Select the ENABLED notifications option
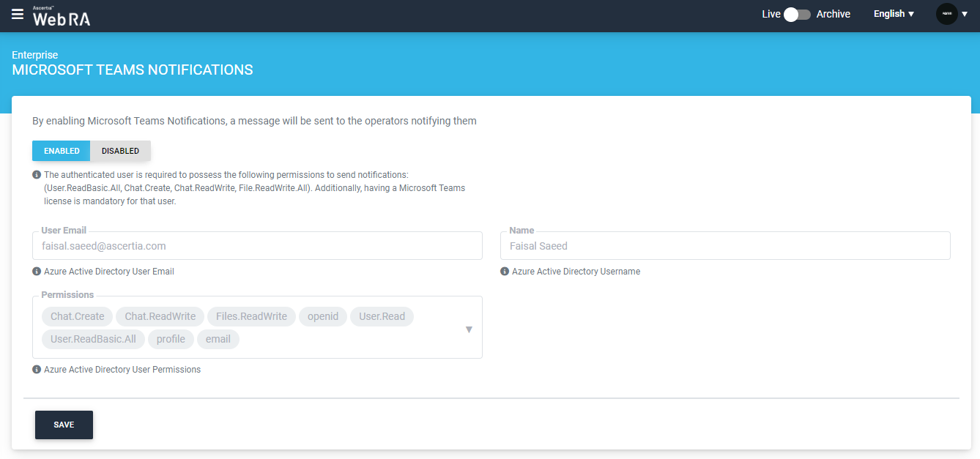The height and width of the screenshot is (459, 980). (62, 151)
